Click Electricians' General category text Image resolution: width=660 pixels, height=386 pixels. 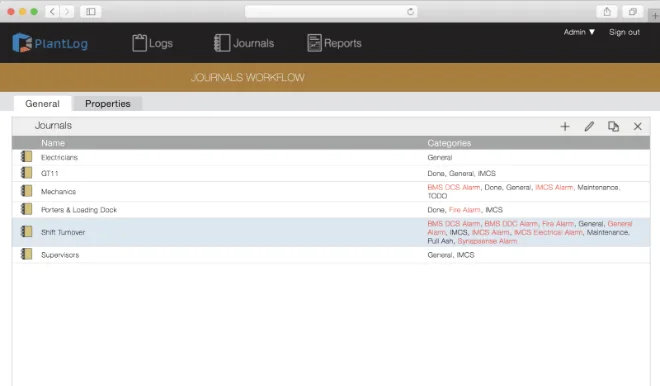440,157
